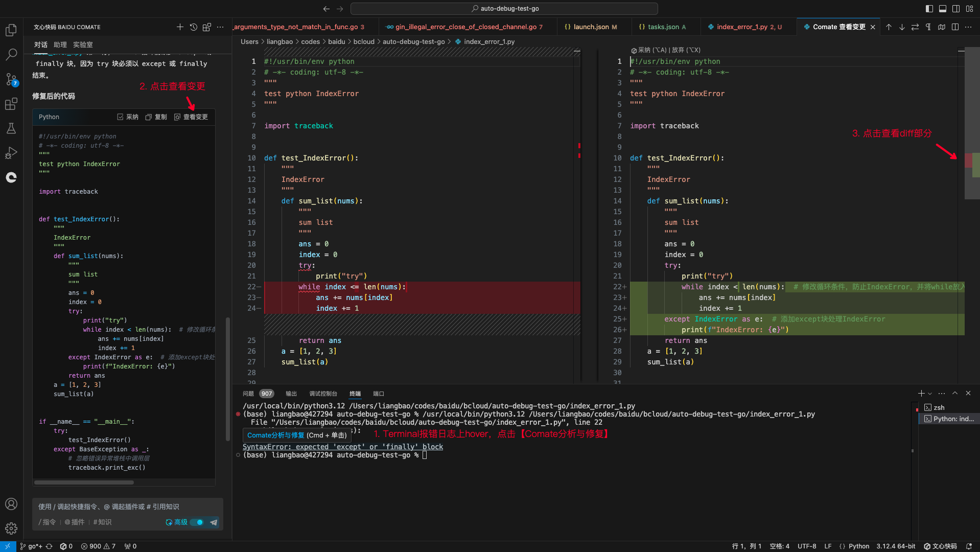The image size is (980, 552).
Task: Open 端口 ports panel tab
Action: click(379, 394)
